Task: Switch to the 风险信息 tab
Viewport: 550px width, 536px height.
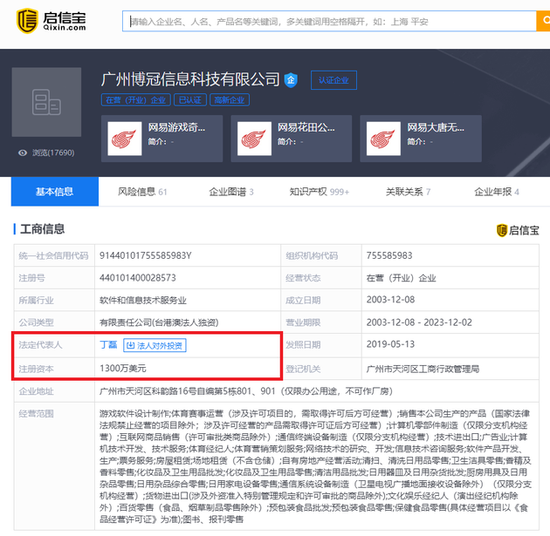Action: pyautogui.click(x=142, y=192)
